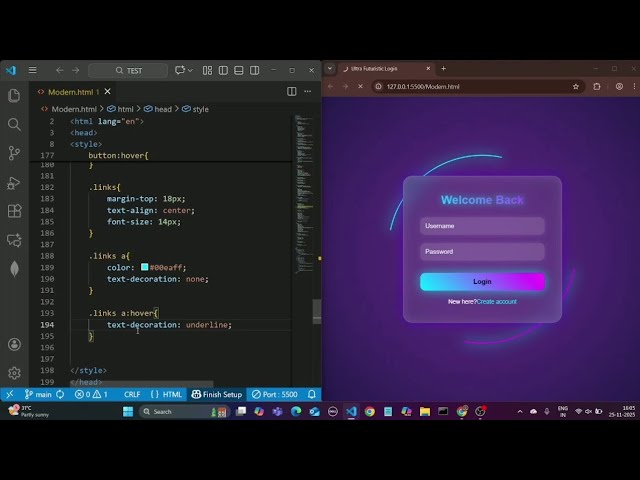Image resolution: width=640 pixels, height=480 pixels.
Task: Synchronize changes in the status bar
Action: (60, 394)
